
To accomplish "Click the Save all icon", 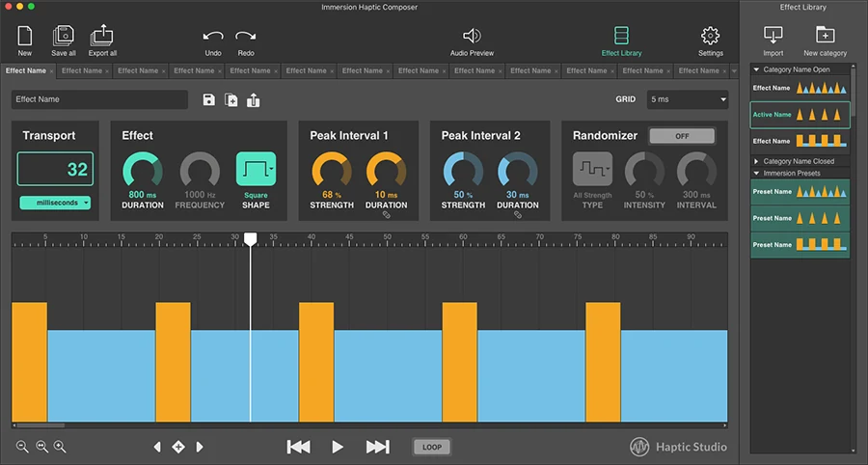I will tap(63, 36).
